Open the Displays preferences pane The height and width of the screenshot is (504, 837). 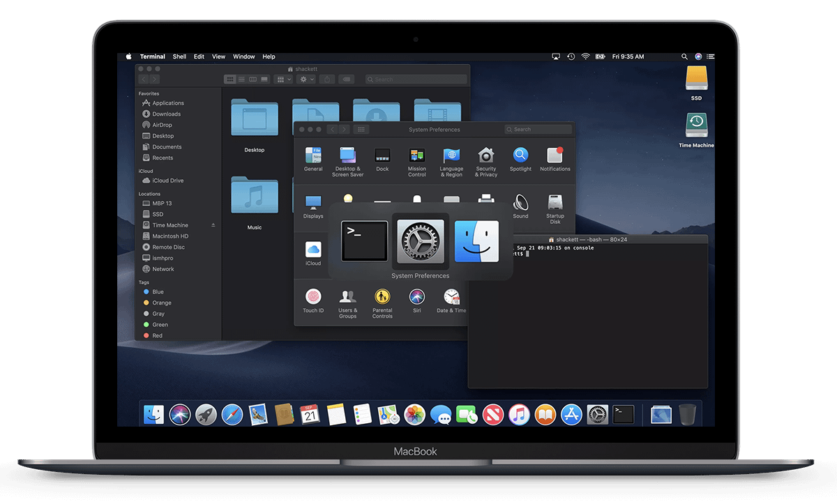point(313,207)
